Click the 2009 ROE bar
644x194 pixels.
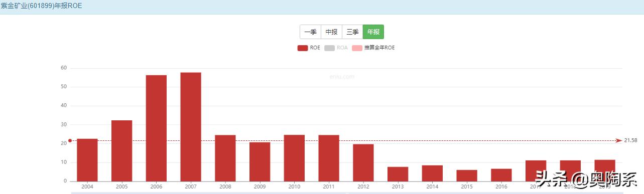pyautogui.click(x=260, y=161)
